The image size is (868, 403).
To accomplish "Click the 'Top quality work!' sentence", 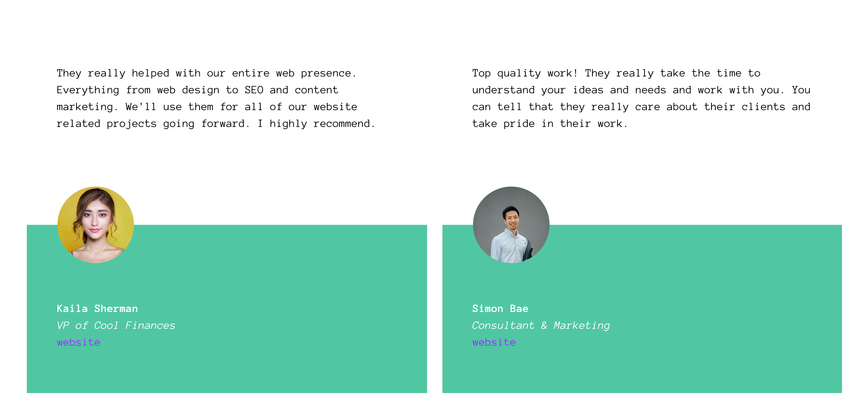I will click(525, 73).
